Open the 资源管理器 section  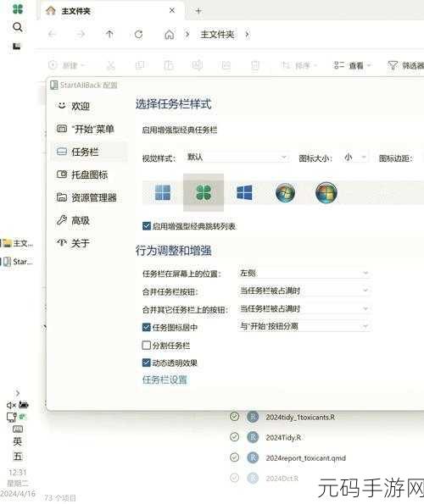[88, 197]
